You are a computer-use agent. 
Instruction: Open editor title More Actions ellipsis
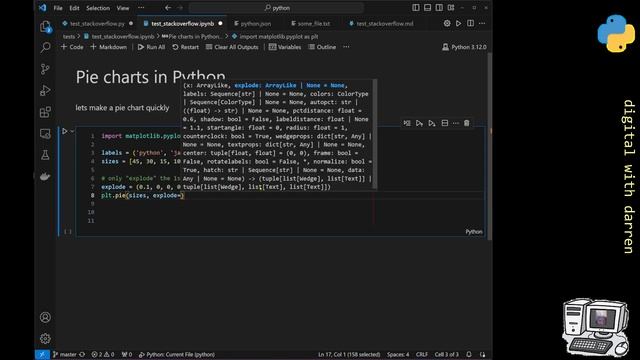(x=482, y=24)
